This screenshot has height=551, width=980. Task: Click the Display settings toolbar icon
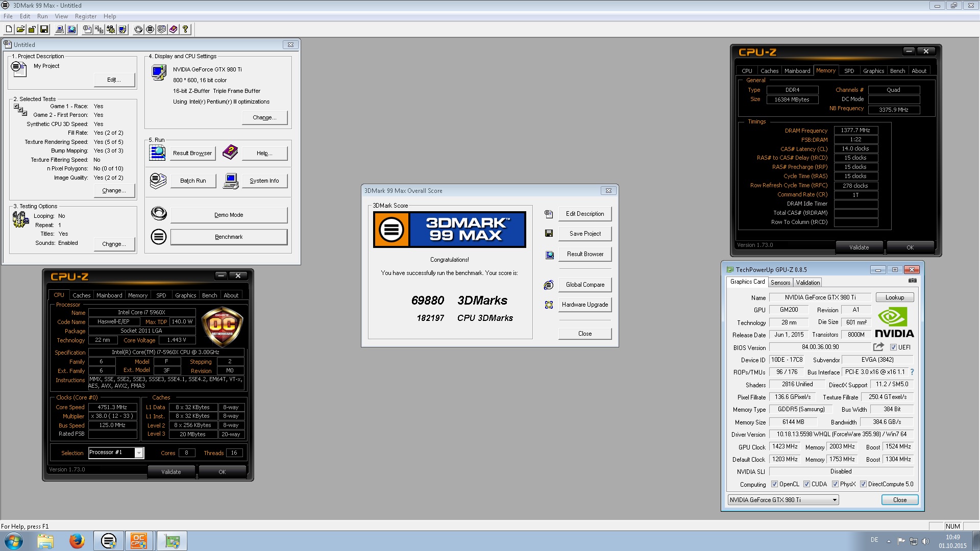tap(122, 29)
